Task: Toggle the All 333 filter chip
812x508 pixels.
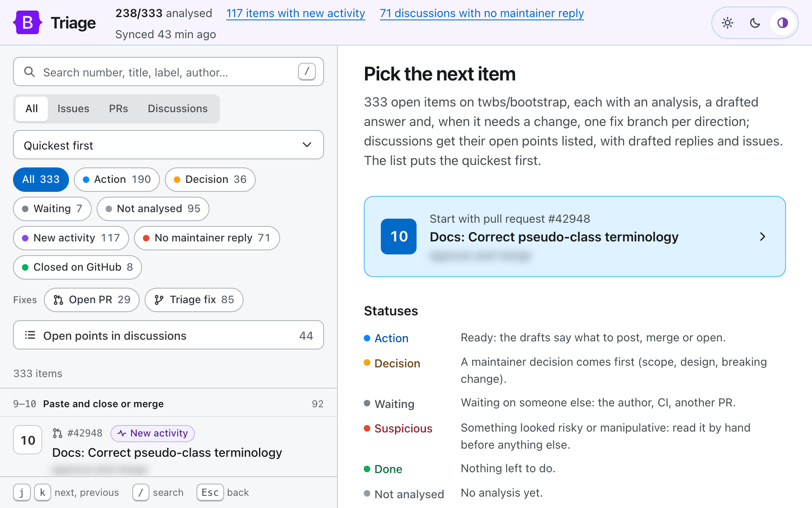Action: (41, 179)
